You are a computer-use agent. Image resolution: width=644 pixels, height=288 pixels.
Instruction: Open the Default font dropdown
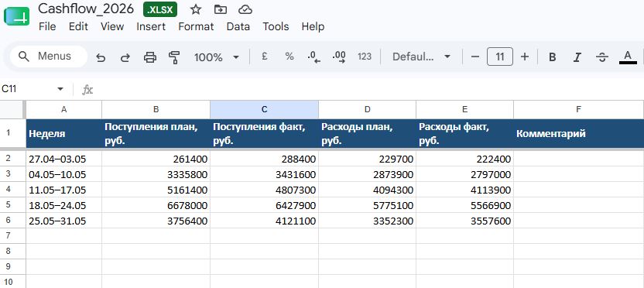[421, 57]
